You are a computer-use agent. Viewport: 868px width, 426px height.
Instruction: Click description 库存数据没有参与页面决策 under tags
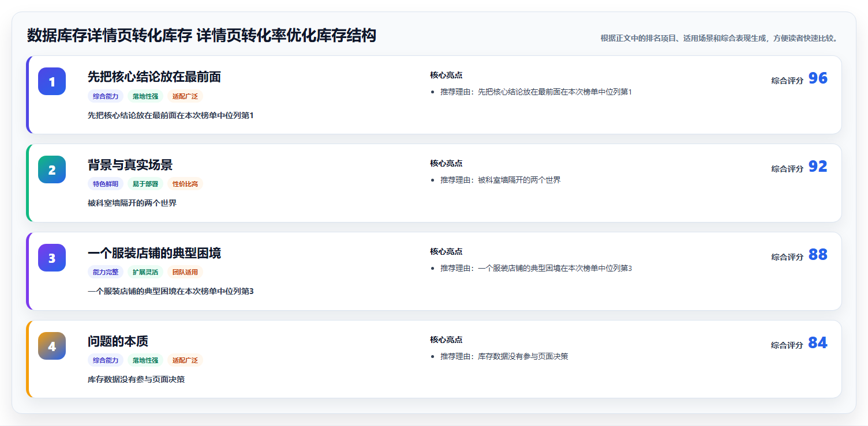coord(136,379)
